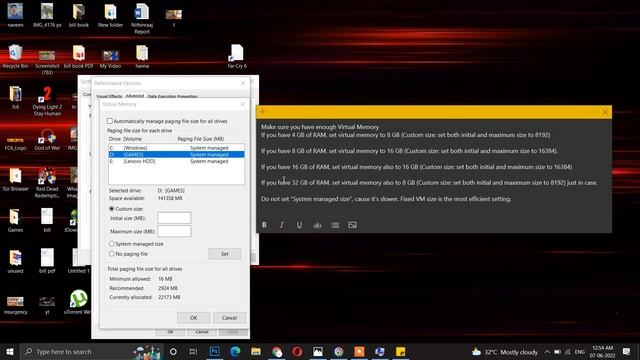Select the uTorrent Web desktop icon
640x360 pixels.
[78, 302]
